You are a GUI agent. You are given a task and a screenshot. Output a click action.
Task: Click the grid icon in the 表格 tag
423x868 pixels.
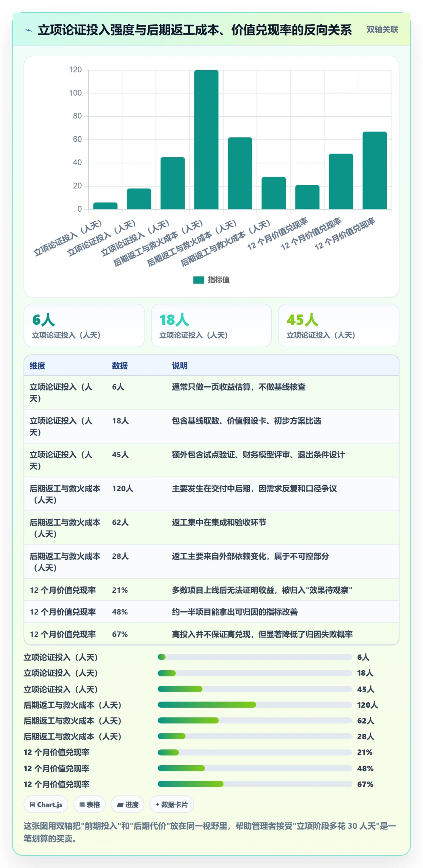pos(82,805)
